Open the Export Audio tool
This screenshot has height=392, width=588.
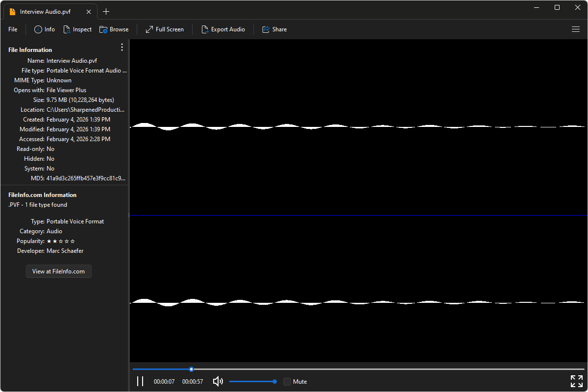tap(223, 29)
